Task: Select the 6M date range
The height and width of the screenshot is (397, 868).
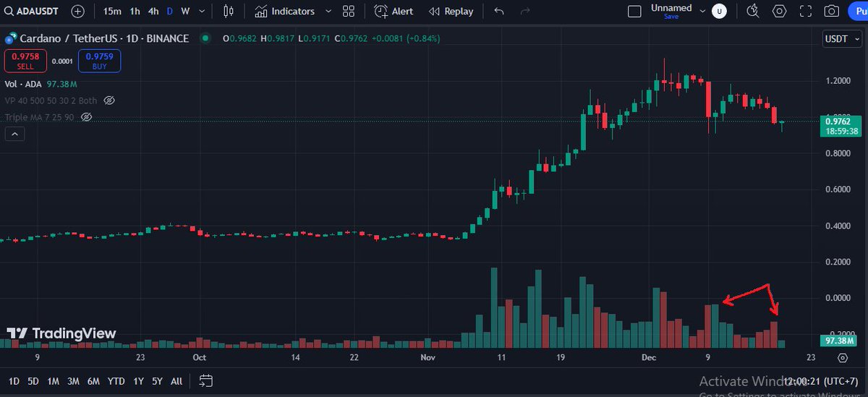Action: [93, 381]
